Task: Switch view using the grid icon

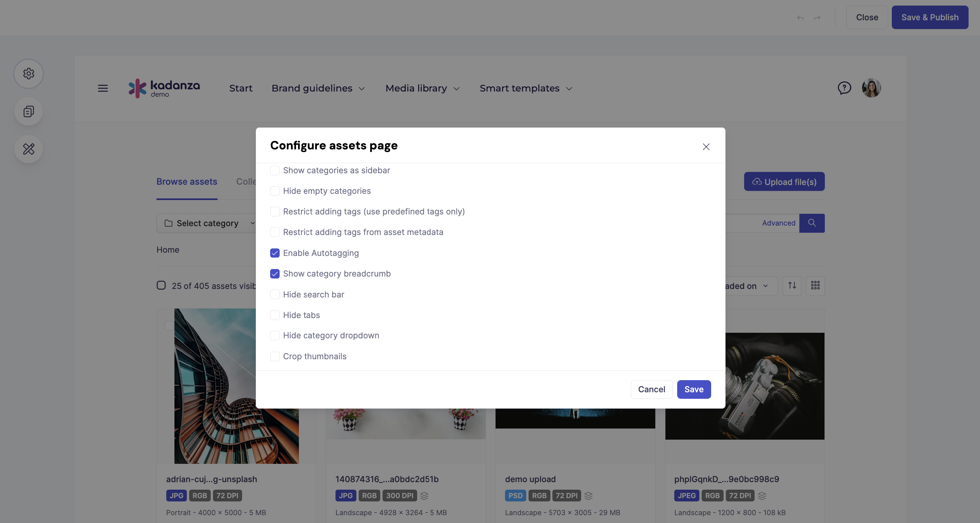Action: coord(815,285)
